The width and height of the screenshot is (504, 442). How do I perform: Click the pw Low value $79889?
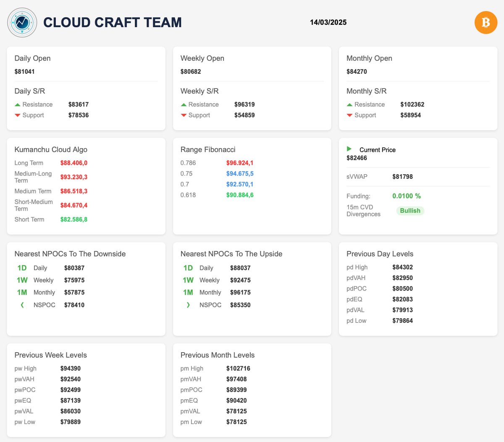click(x=70, y=422)
